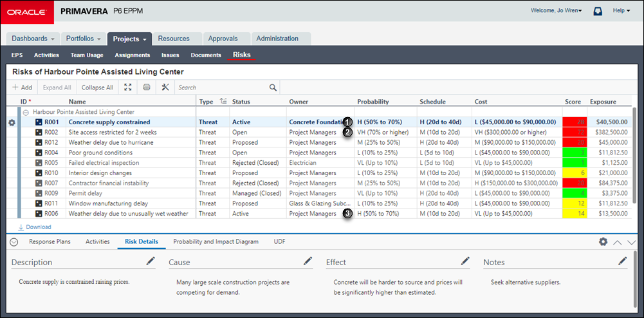Click the yellow score cell 14
644x318 pixels.
pyautogui.click(x=575, y=214)
